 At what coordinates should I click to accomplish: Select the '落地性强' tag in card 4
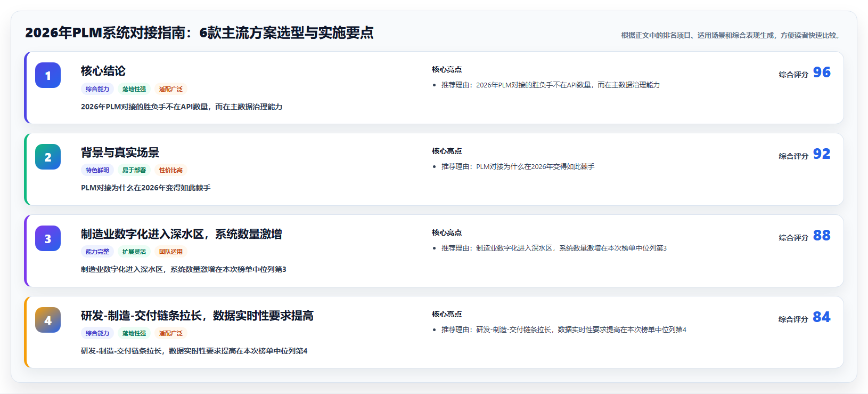(x=134, y=333)
